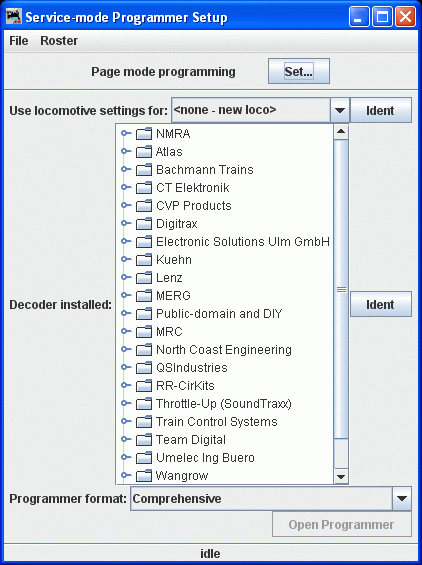Click the decoder list scrollbar down arrow
The width and height of the screenshot is (422, 565).
pyautogui.click(x=341, y=477)
